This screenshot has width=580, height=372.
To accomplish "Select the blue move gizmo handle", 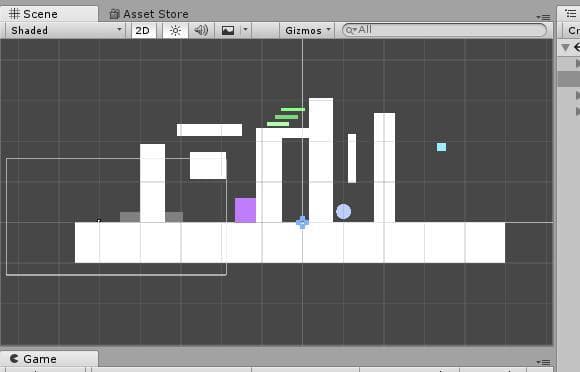I will coord(302,223).
